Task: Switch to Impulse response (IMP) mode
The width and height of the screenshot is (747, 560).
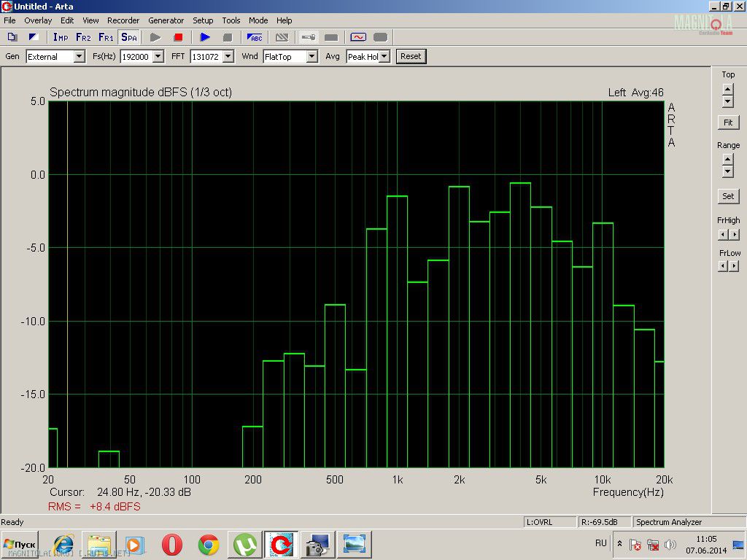Action: (x=61, y=37)
